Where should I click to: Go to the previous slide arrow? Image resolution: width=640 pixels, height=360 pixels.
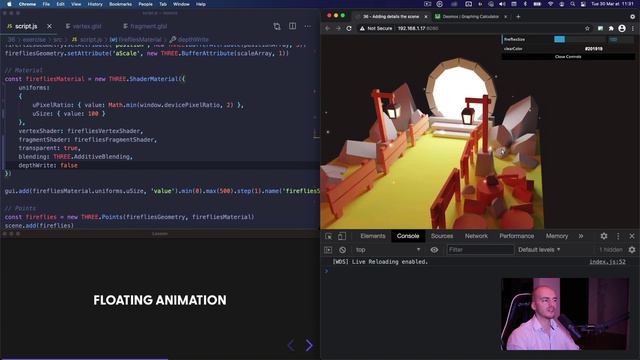tap(291, 345)
